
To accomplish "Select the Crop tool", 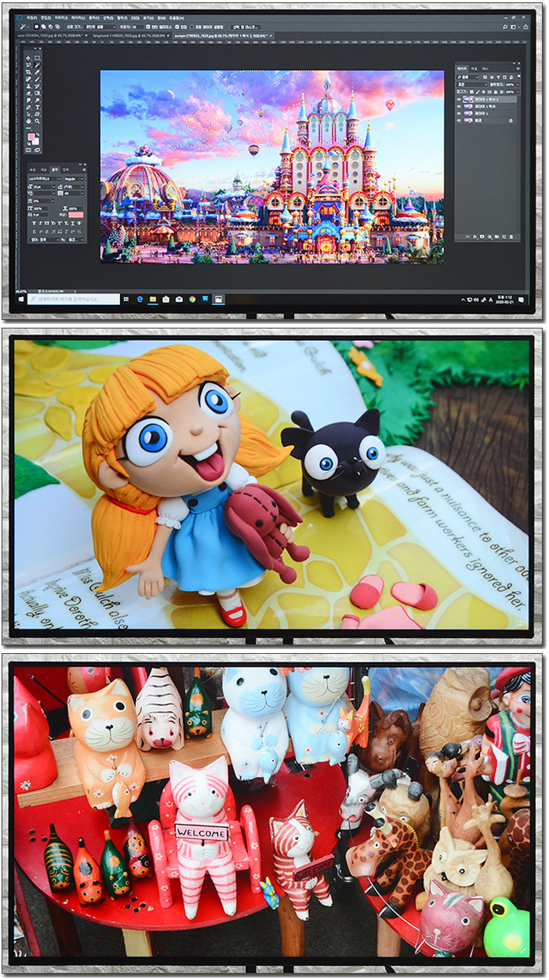I will pos(28,72).
